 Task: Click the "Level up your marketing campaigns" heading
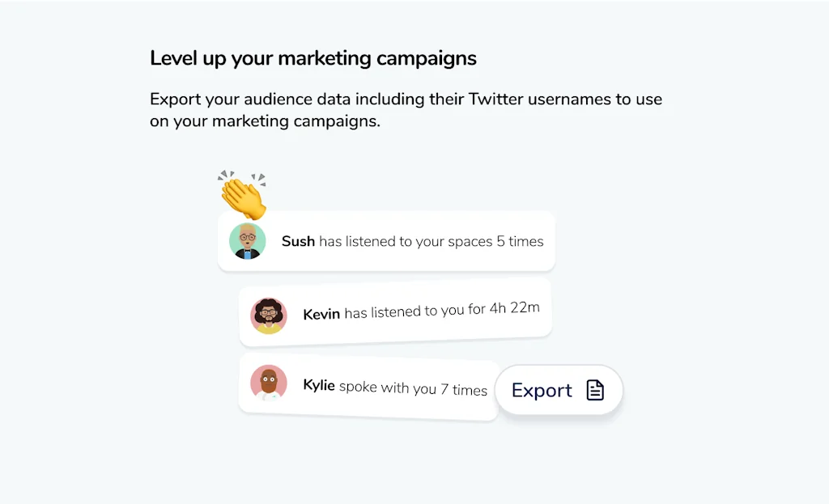312,58
